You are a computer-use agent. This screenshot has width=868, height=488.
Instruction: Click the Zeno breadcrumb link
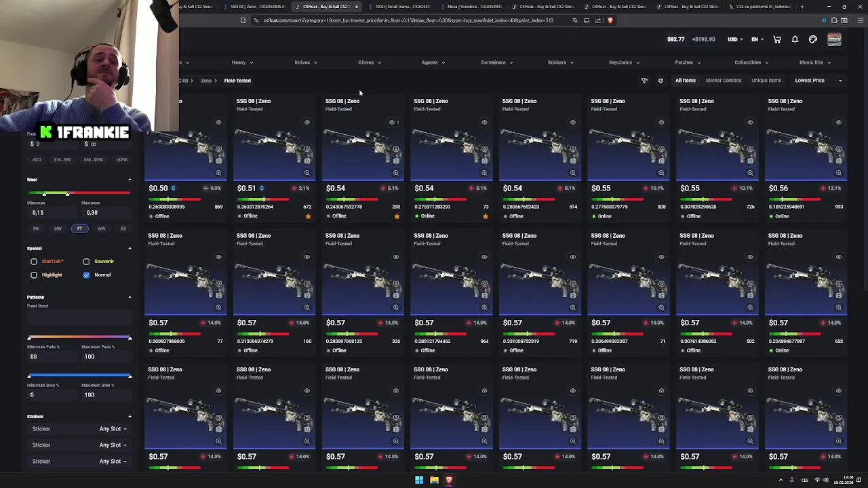pos(205,81)
